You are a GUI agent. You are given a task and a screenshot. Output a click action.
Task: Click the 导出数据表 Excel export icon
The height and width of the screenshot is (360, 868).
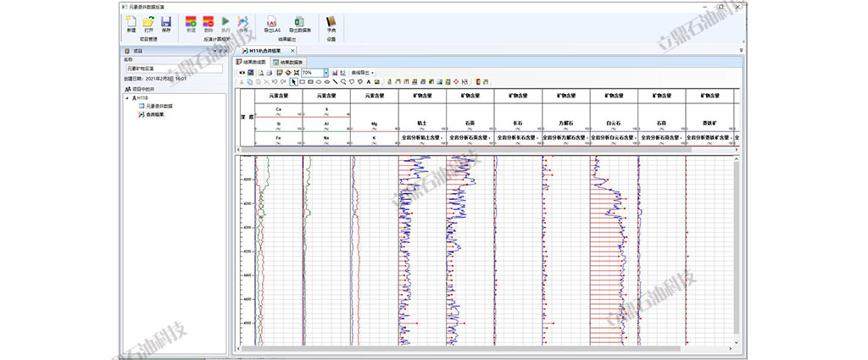(299, 21)
